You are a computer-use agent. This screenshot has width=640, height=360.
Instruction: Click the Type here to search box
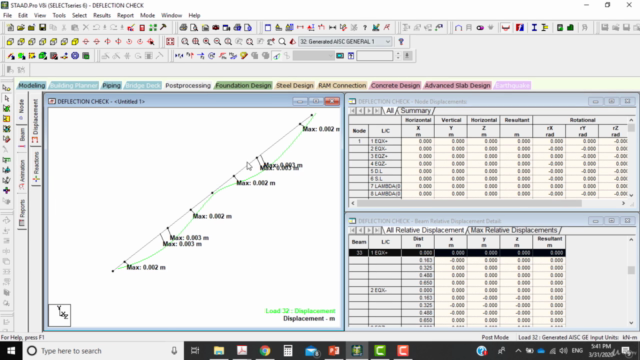[103, 351]
